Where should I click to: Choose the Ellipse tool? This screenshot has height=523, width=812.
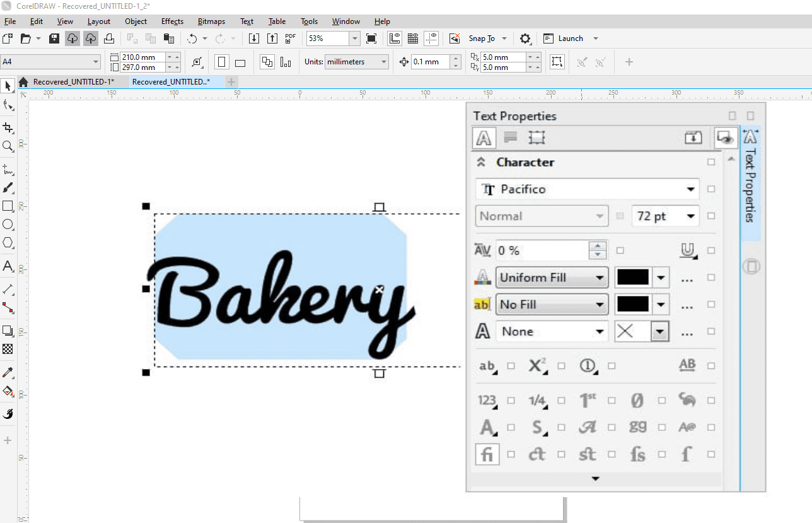tap(8, 225)
